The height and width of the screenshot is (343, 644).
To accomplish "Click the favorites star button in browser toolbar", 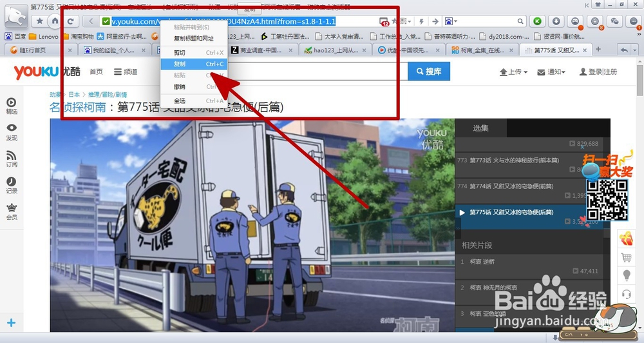I will click(40, 21).
